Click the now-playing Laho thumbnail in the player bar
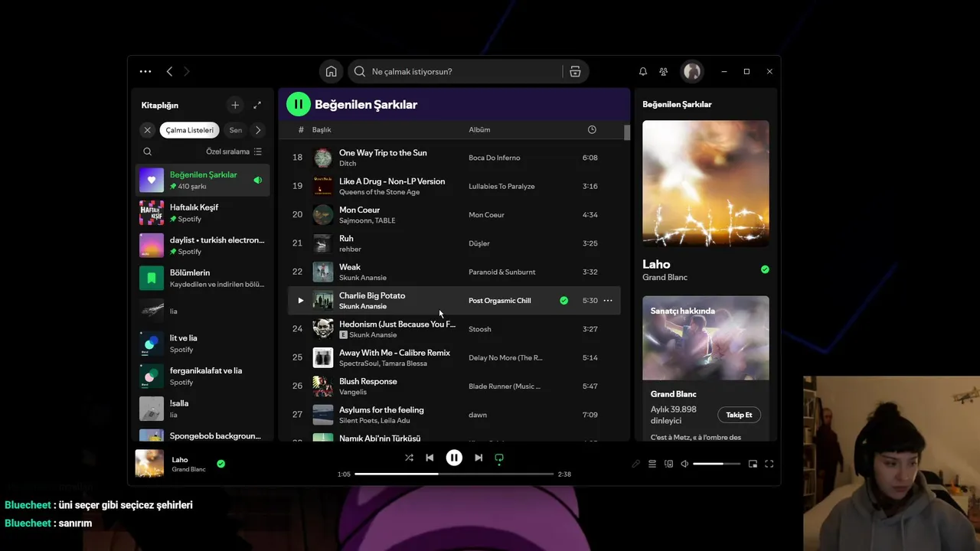This screenshot has height=551, width=980. point(149,464)
